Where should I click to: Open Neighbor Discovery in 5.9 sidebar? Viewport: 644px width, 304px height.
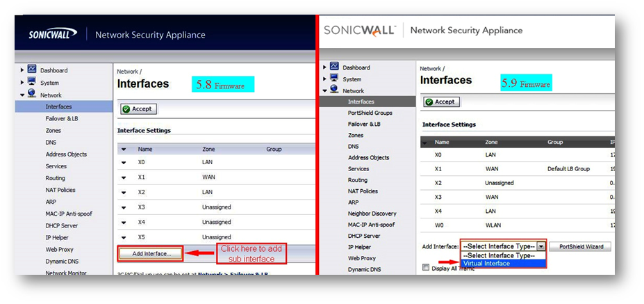point(372,214)
